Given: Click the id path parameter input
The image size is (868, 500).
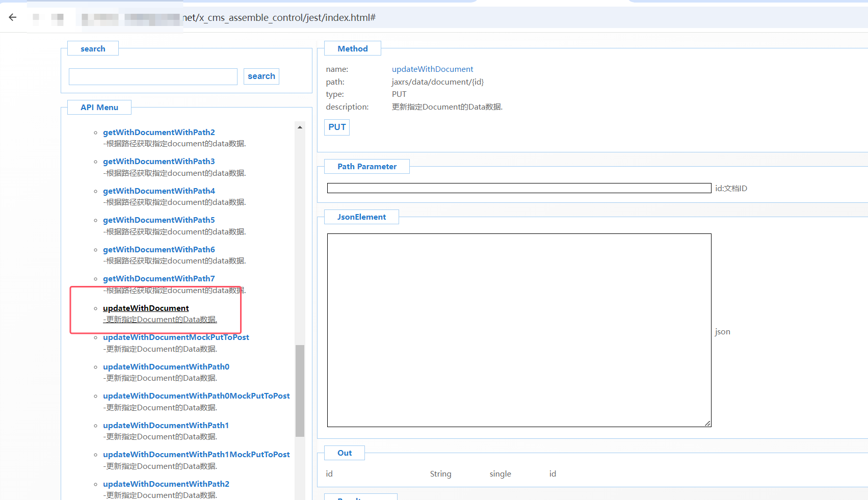Looking at the screenshot, I should (518, 188).
